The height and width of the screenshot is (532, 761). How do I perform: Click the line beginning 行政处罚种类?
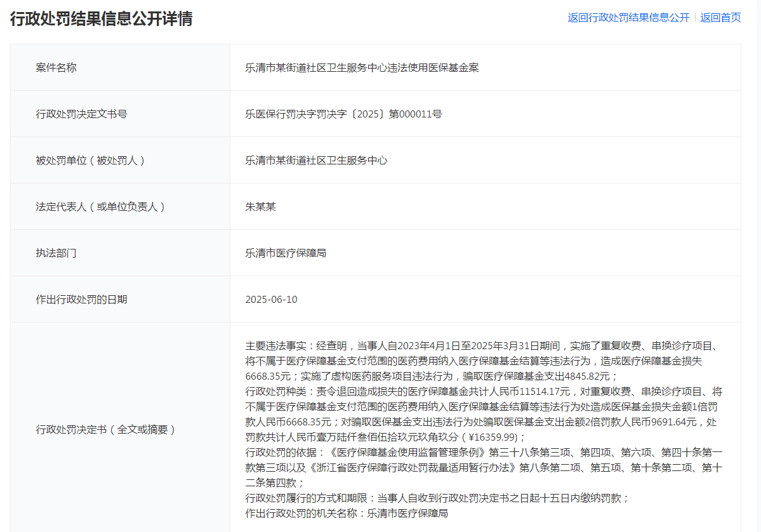(484, 392)
